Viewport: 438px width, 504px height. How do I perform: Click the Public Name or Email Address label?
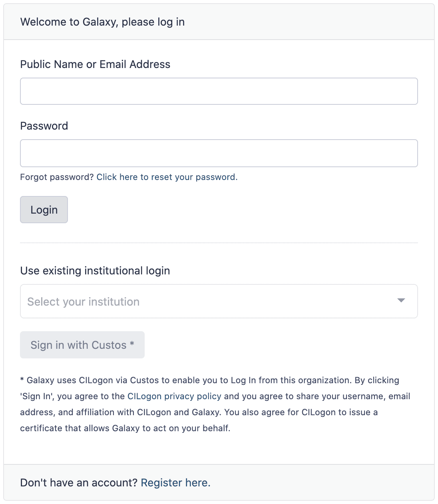[95, 64]
